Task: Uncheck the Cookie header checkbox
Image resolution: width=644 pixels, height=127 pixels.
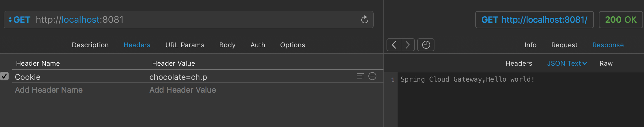Action: tap(5, 76)
